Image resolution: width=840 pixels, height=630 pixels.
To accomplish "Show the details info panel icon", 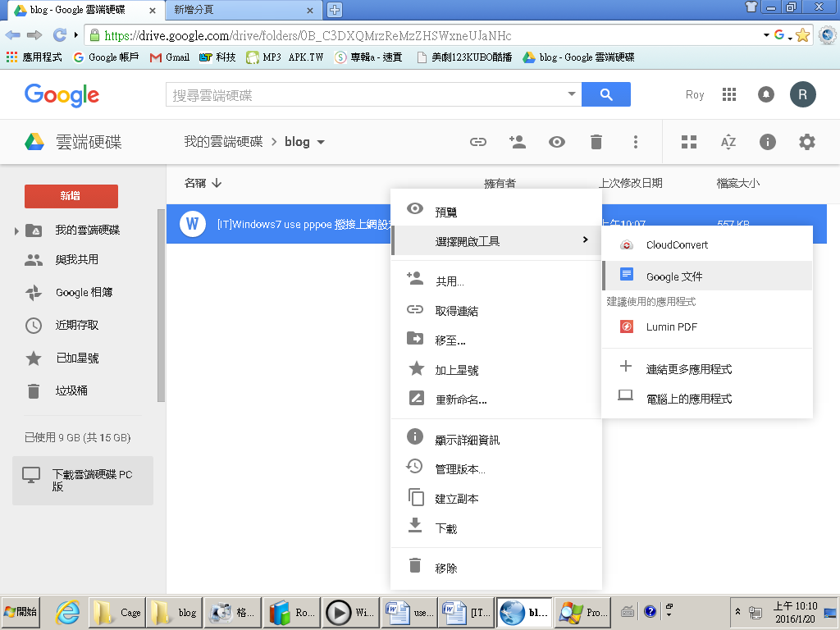I will pyautogui.click(x=767, y=142).
